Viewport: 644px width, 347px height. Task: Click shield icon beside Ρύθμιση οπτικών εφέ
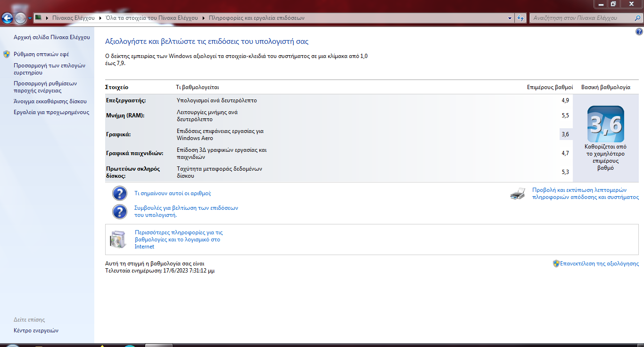point(7,54)
